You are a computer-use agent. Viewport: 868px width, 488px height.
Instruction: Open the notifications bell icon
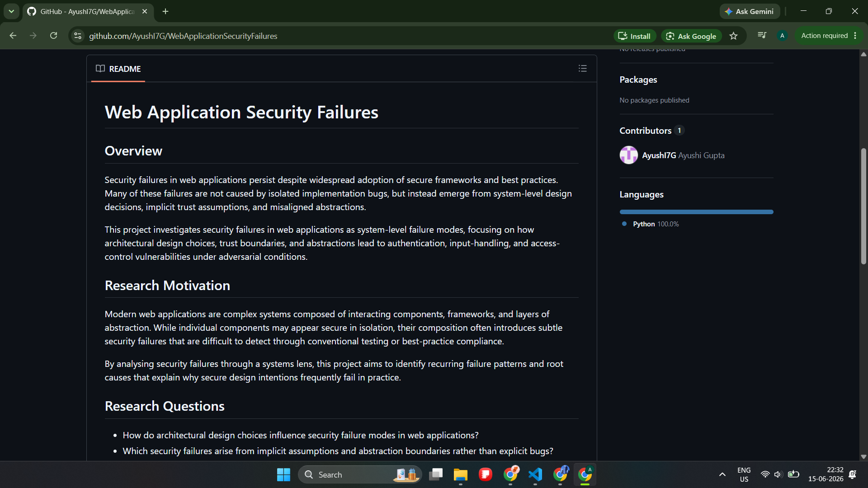(853, 474)
